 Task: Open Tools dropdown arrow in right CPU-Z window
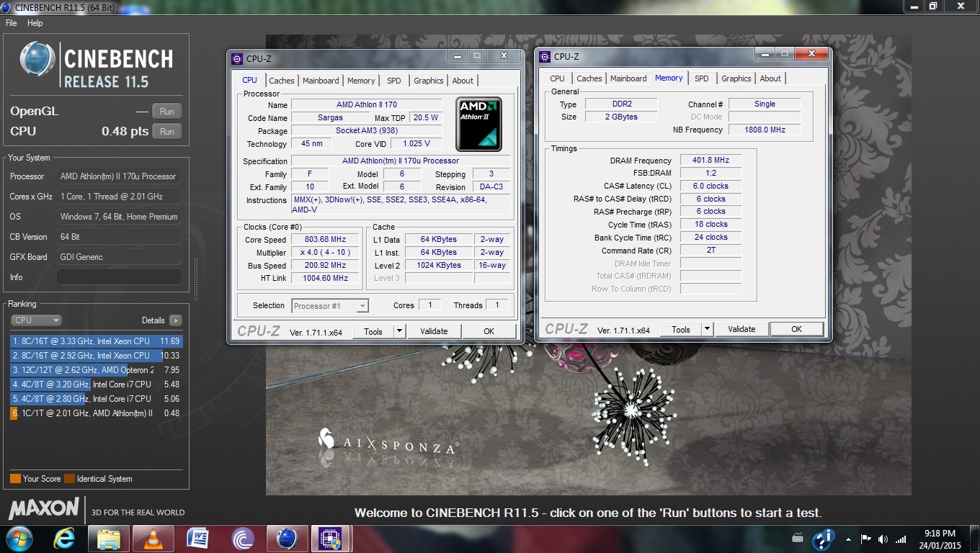[x=707, y=329]
